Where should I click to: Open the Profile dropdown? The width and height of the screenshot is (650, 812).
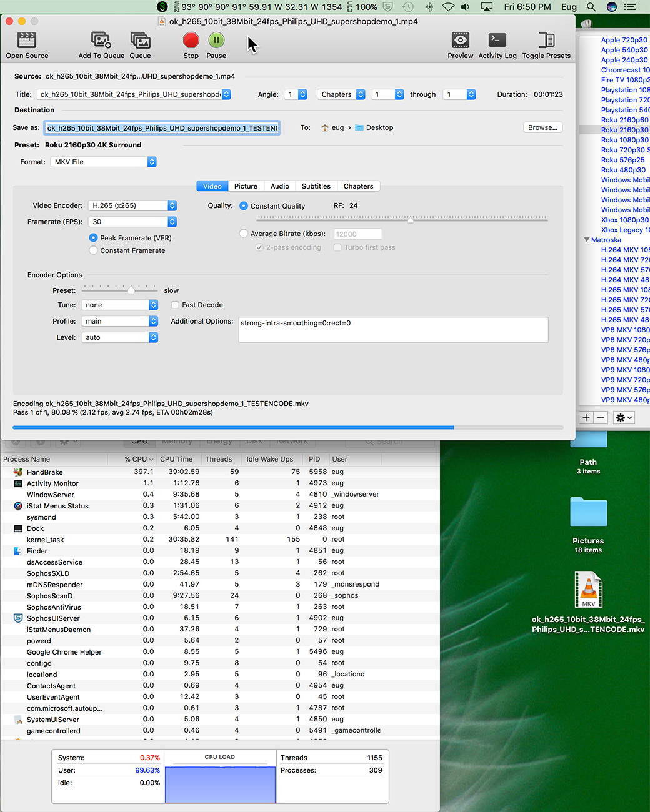120,321
